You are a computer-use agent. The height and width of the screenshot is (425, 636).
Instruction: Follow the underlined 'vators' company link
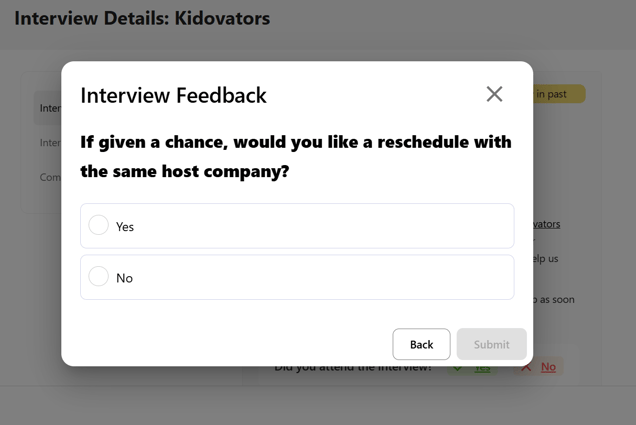click(547, 224)
